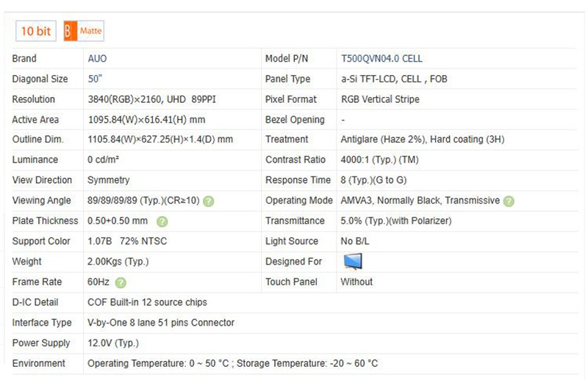Open the T500QVN04.0 CELL model link

pos(381,59)
